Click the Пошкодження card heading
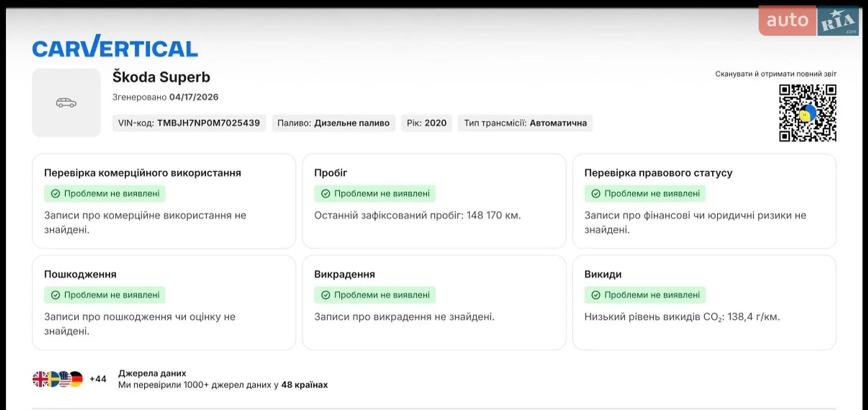Viewport: 868px width, 410px height. [80, 274]
